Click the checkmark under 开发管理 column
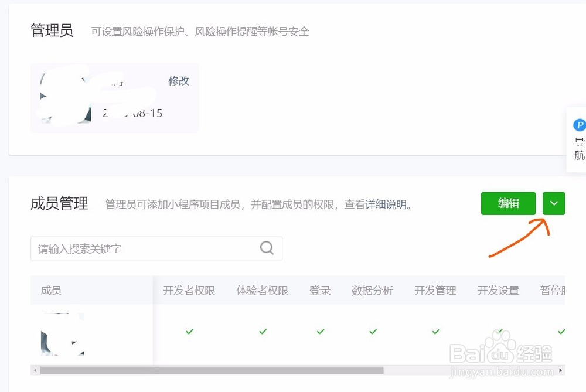The image size is (586, 392). click(436, 331)
